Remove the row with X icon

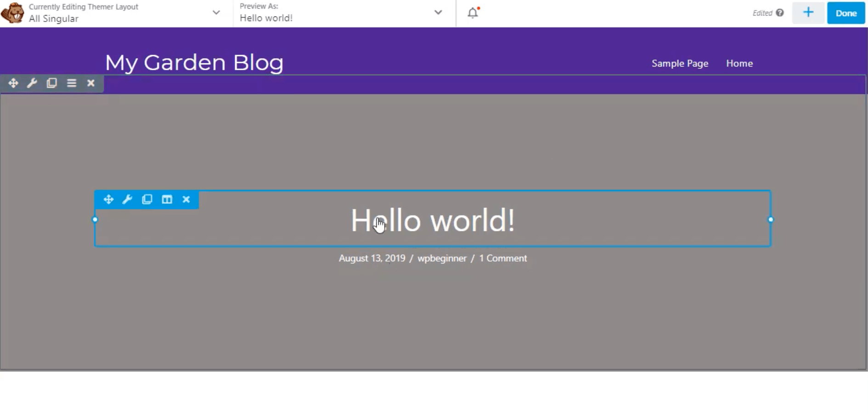tap(91, 83)
